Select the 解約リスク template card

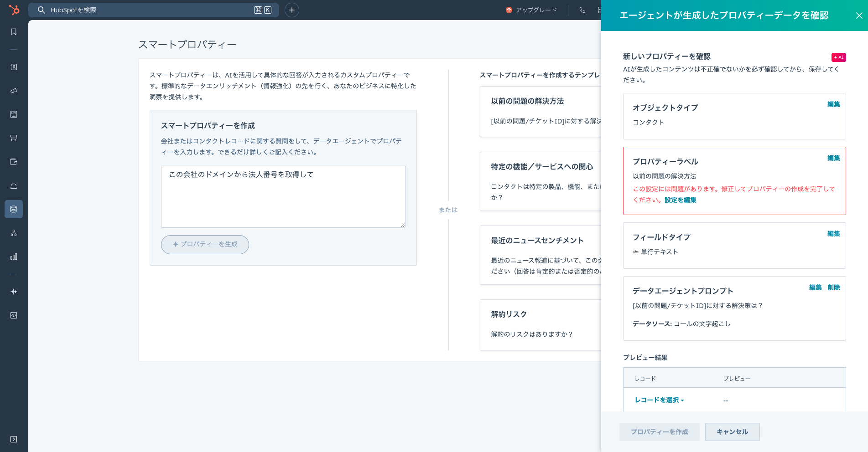pos(541,324)
